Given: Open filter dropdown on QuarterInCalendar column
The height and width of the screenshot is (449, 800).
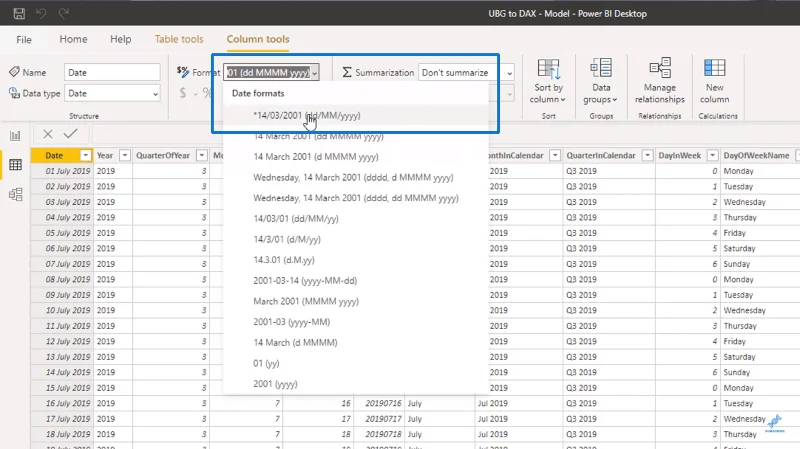Looking at the screenshot, I should [x=647, y=155].
